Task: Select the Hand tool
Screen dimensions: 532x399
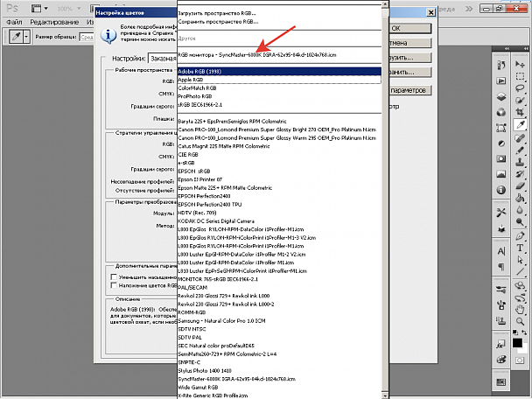Action: click(520, 310)
